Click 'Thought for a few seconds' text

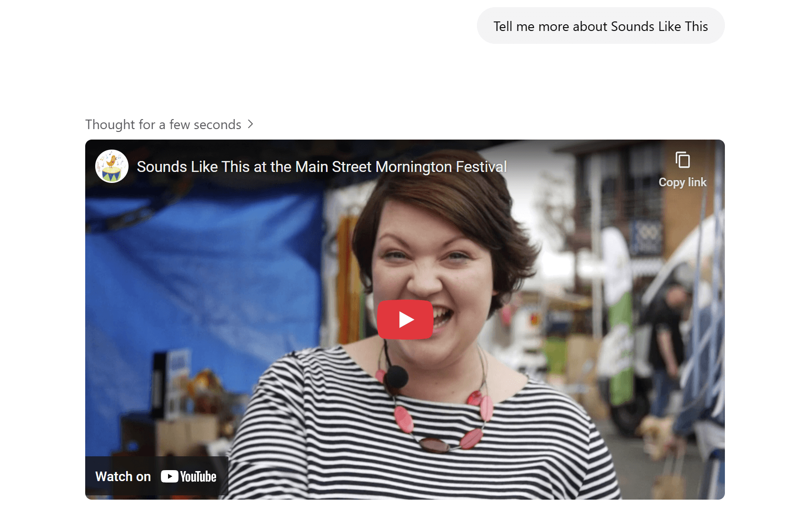coord(163,124)
